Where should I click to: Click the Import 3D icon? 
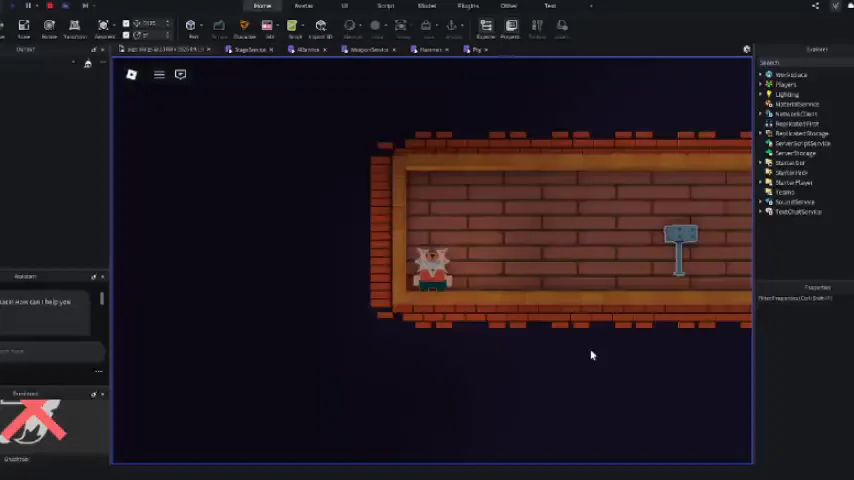pyautogui.click(x=321, y=25)
